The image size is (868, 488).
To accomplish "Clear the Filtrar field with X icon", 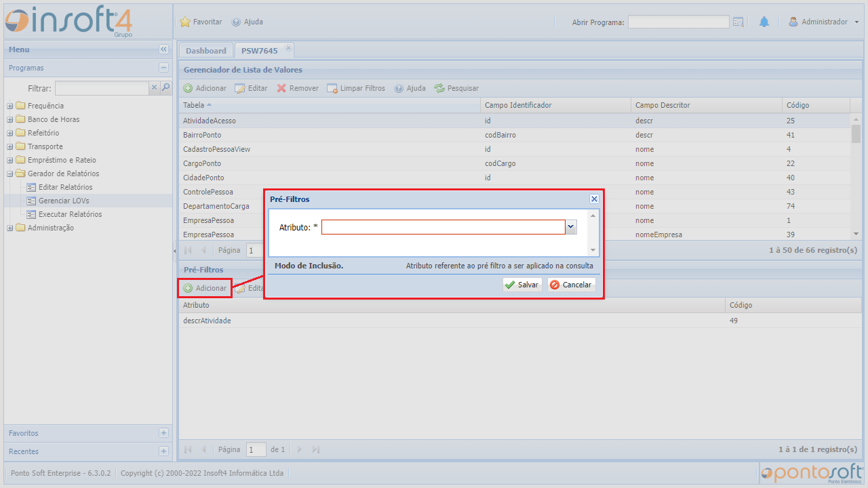I will point(154,87).
